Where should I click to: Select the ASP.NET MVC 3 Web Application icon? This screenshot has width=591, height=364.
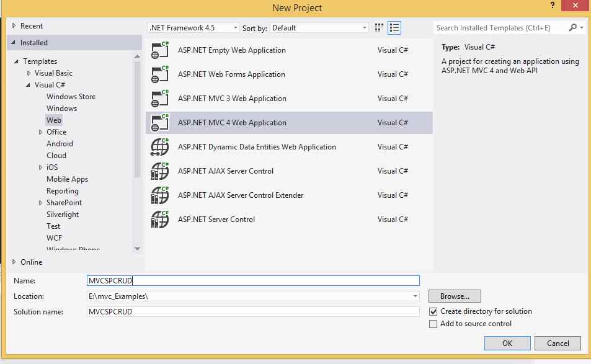coord(160,98)
